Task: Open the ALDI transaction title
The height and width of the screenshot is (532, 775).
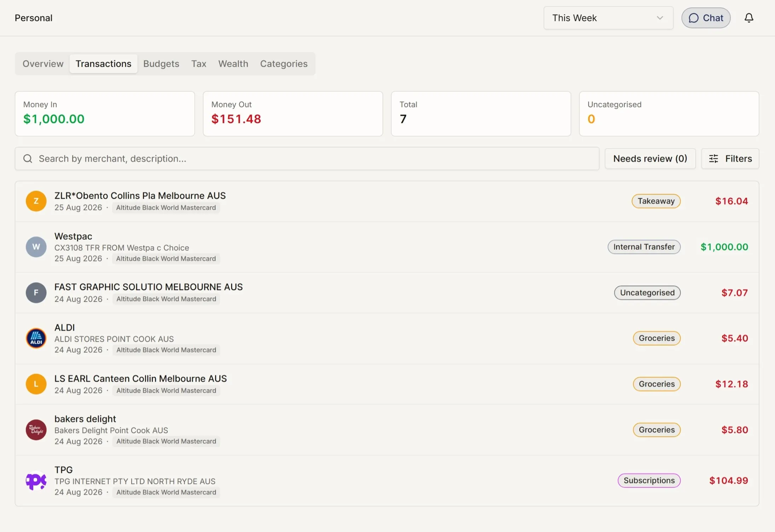Action: point(65,328)
